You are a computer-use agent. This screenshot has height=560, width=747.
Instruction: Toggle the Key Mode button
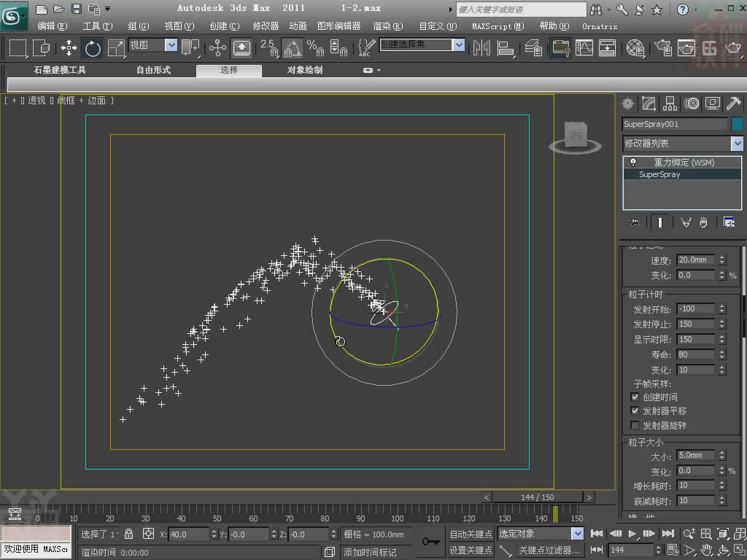596,550
